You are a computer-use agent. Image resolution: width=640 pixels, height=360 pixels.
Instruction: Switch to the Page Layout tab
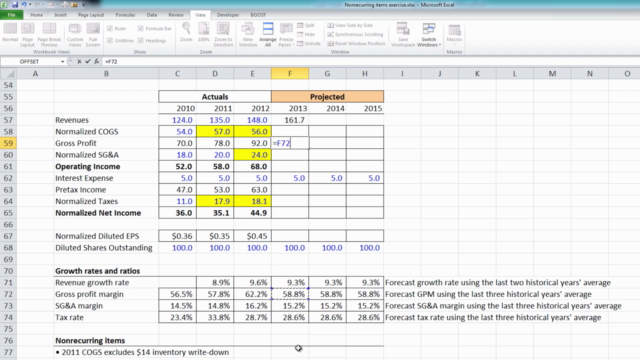91,15
